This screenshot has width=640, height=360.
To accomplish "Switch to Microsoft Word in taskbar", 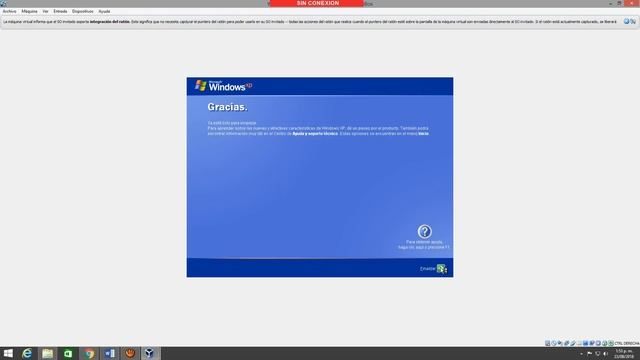I will pos(109,353).
